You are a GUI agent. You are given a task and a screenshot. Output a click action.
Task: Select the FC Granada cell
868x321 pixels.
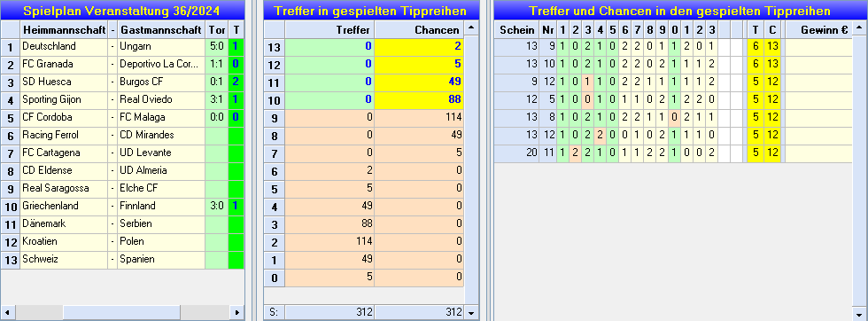pos(64,65)
